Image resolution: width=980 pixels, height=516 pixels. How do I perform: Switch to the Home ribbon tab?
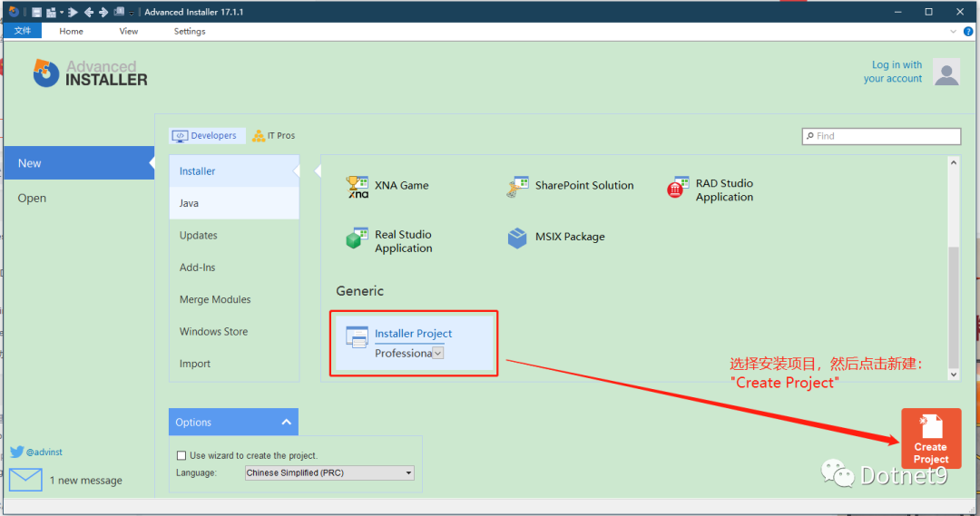tap(72, 31)
